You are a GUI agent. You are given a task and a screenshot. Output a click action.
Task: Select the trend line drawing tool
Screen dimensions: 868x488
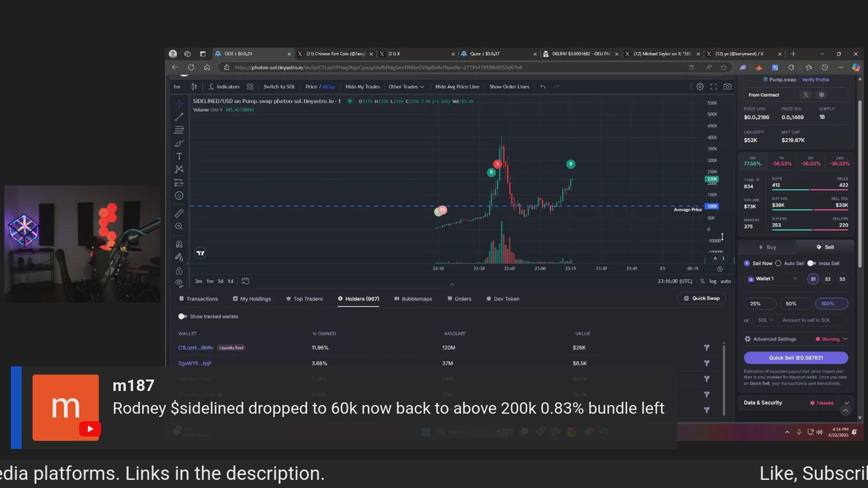(x=179, y=117)
